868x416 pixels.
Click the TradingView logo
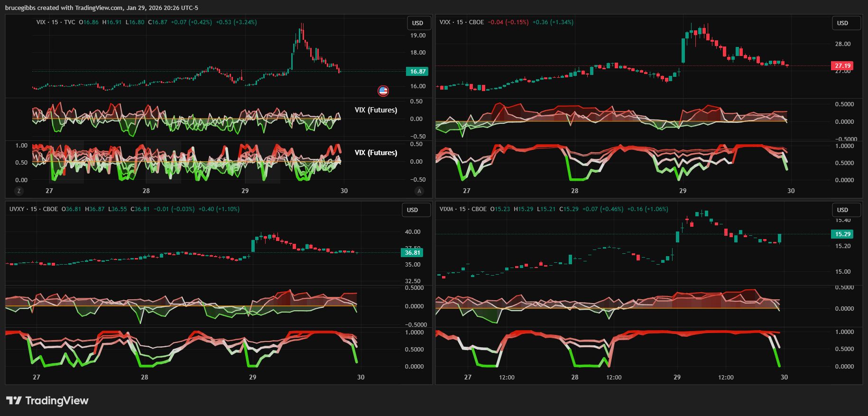(x=47, y=400)
